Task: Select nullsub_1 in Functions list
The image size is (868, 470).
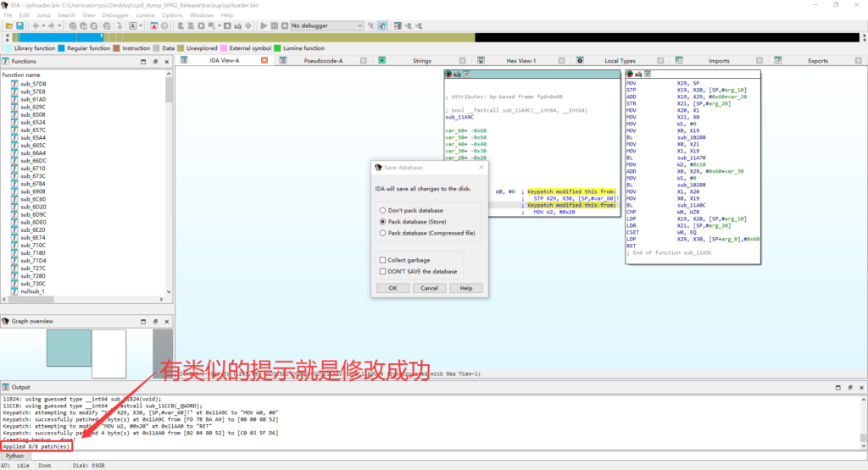Action: [33, 291]
